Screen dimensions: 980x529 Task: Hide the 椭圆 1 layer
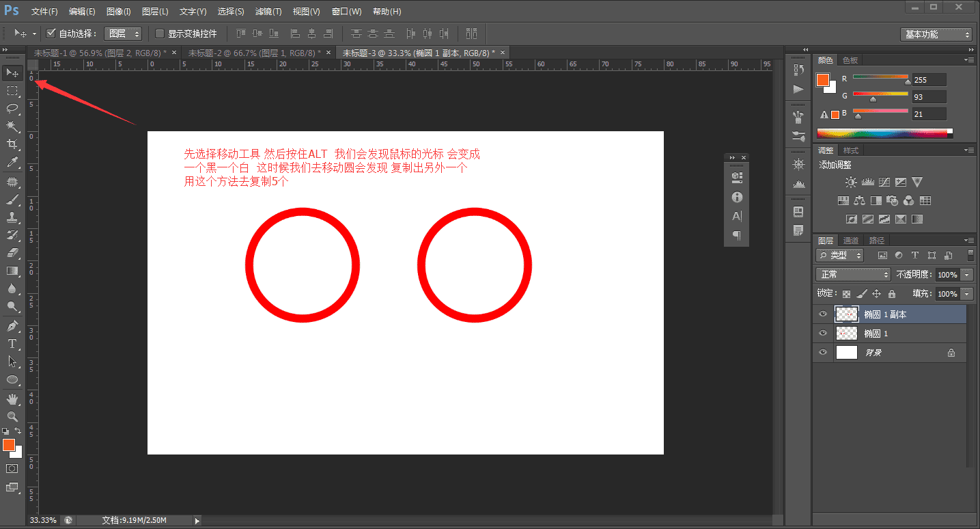click(823, 333)
